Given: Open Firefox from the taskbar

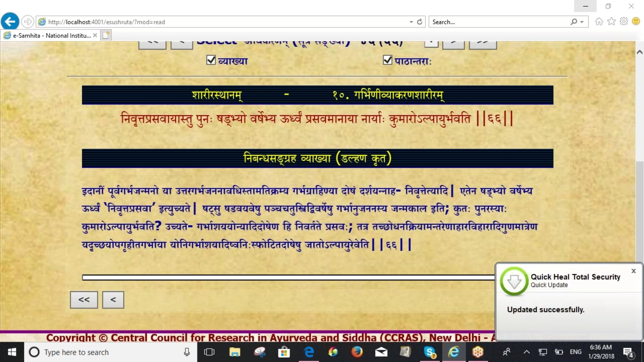Looking at the screenshot, I should coord(357,352).
